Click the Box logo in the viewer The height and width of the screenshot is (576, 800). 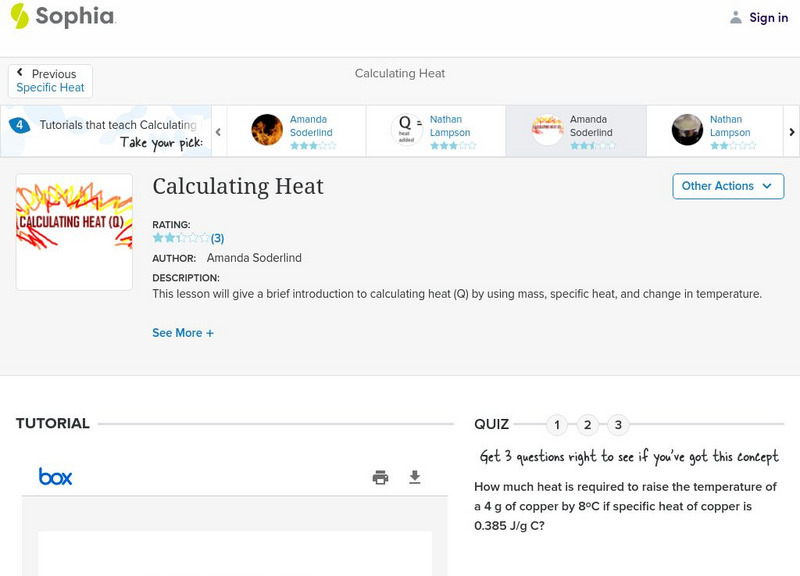click(x=56, y=477)
